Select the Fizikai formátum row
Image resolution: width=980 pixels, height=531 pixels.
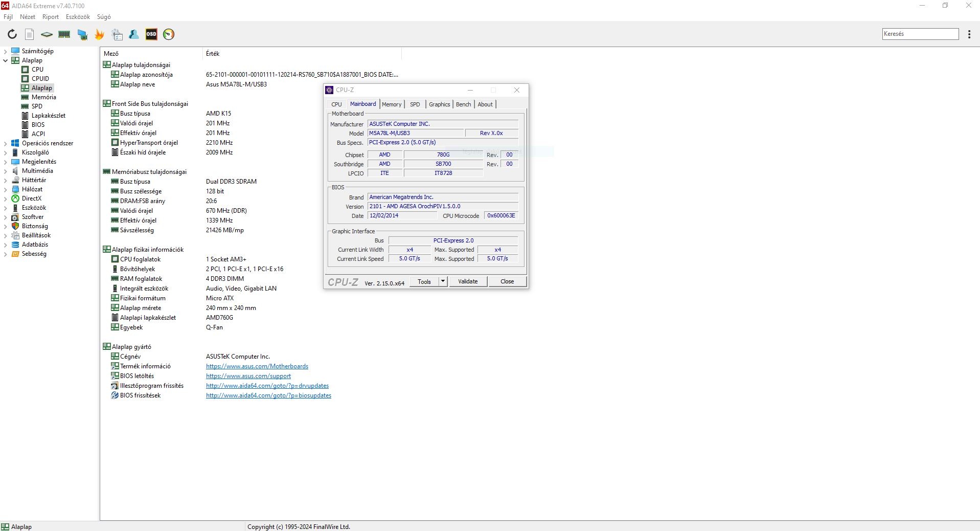coord(250,298)
